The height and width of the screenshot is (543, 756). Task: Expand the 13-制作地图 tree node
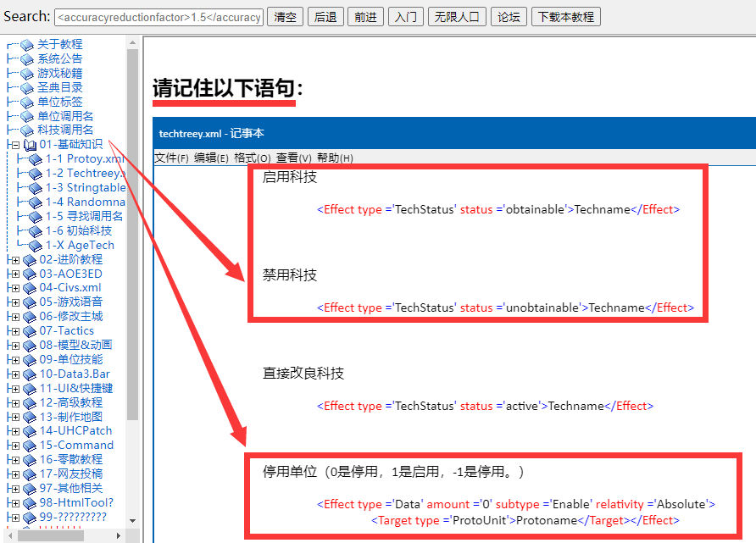click(15, 418)
